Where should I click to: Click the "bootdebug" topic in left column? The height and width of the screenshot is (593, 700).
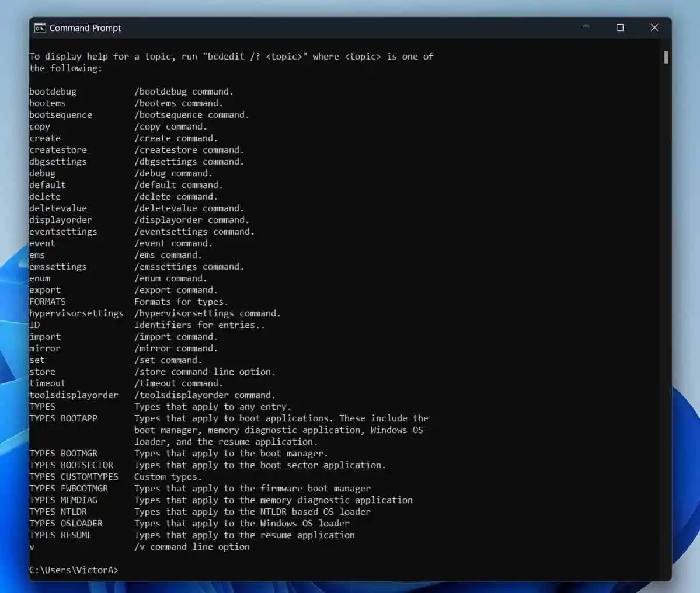(53, 92)
